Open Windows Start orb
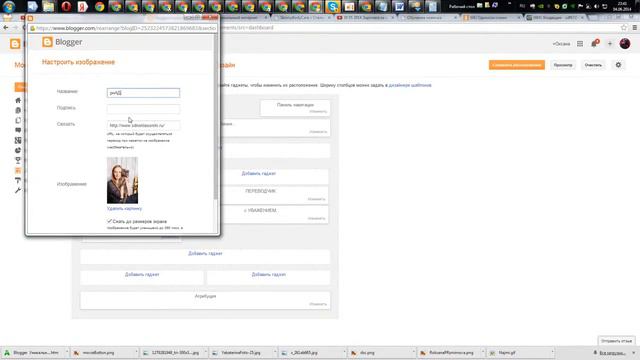640x360 pixels. tap(9, 7)
